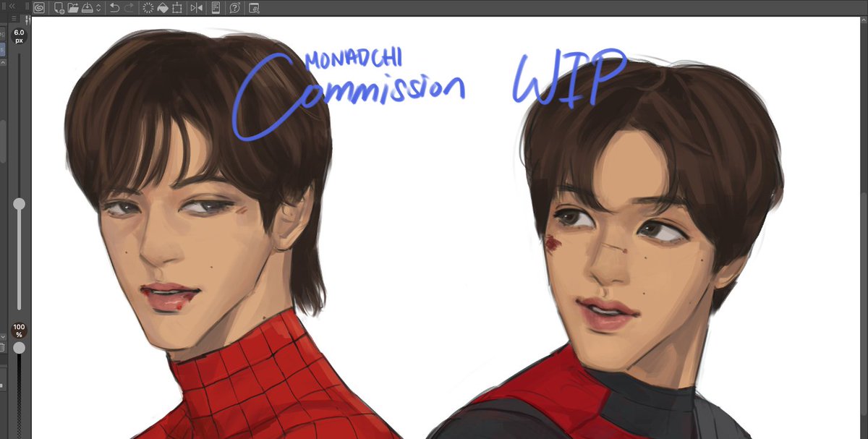Image resolution: width=868 pixels, height=439 pixels.
Task: Create a new canvas file
Action: point(59,9)
